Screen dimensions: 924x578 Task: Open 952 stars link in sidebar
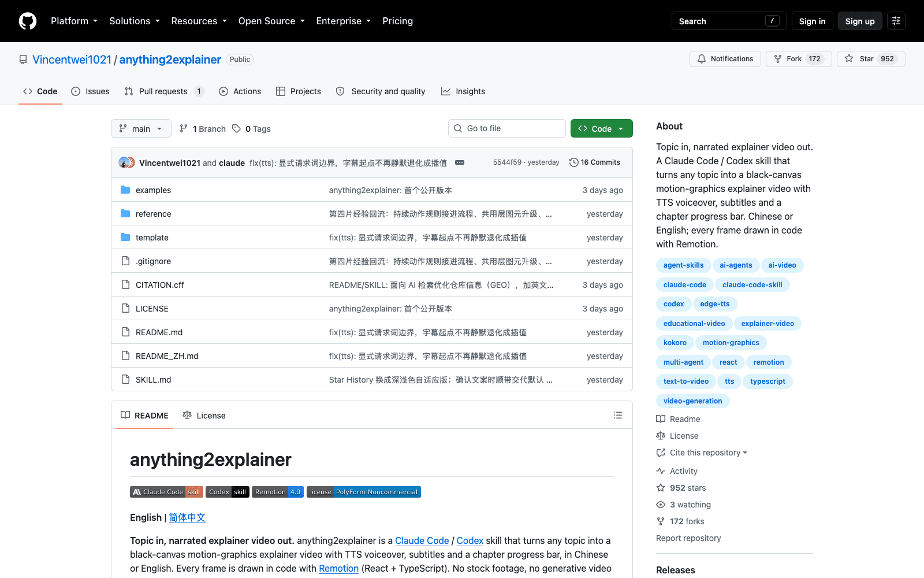pyautogui.click(x=681, y=488)
